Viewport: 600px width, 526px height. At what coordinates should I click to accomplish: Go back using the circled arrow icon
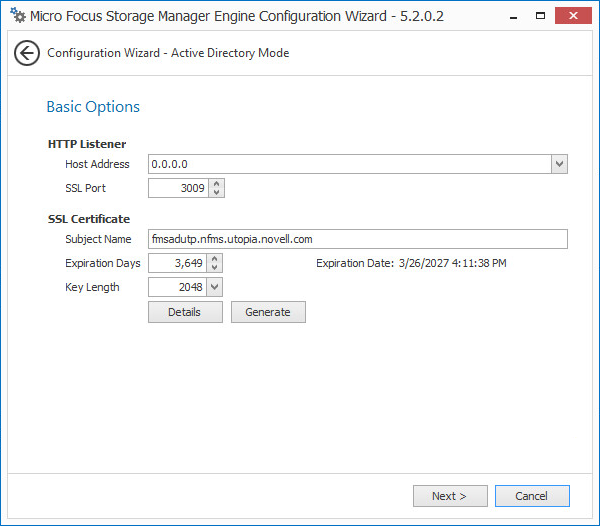pos(27,53)
